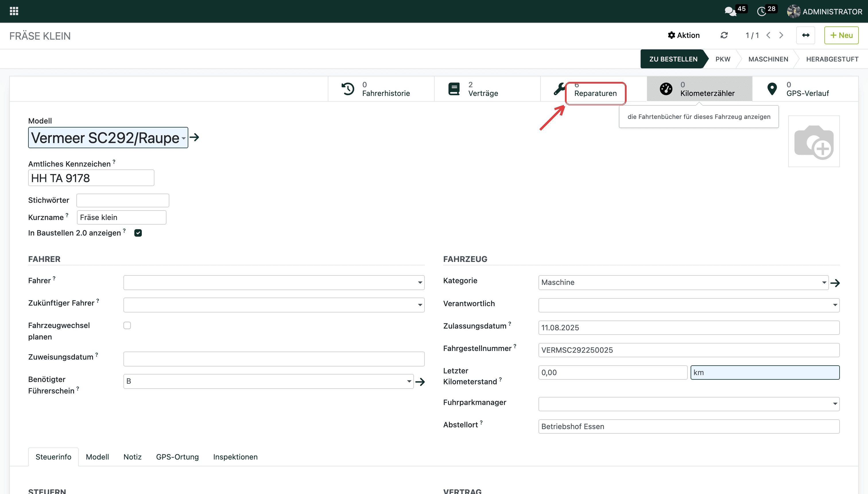Open the chat messages icon with 45

[x=730, y=11]
